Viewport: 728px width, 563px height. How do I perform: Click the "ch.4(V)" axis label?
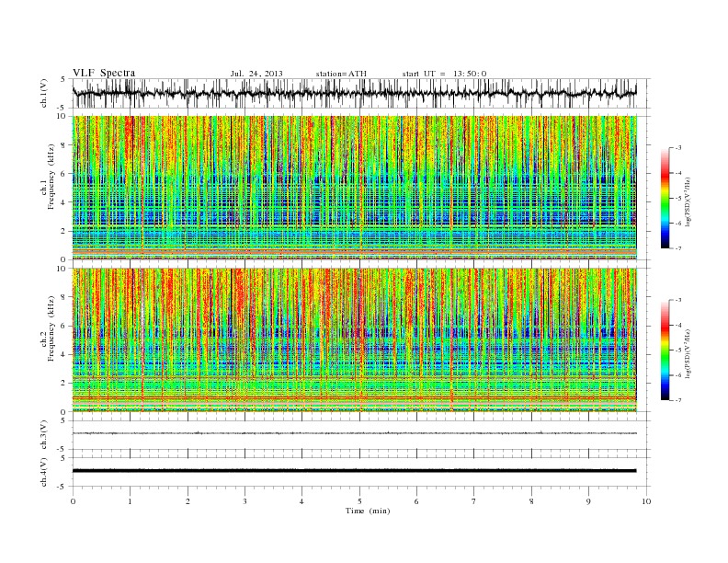tap(44, 473)
